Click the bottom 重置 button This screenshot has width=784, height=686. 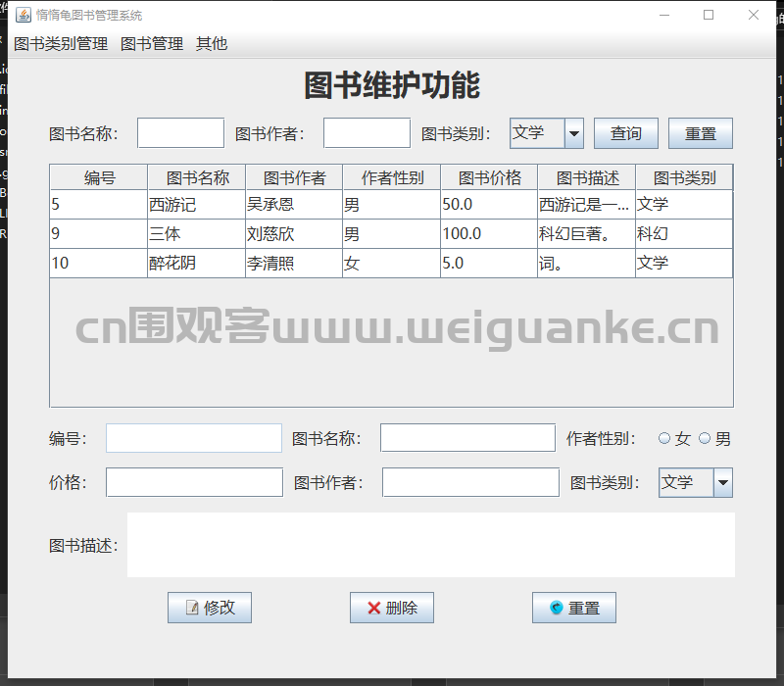click(574, 608)
